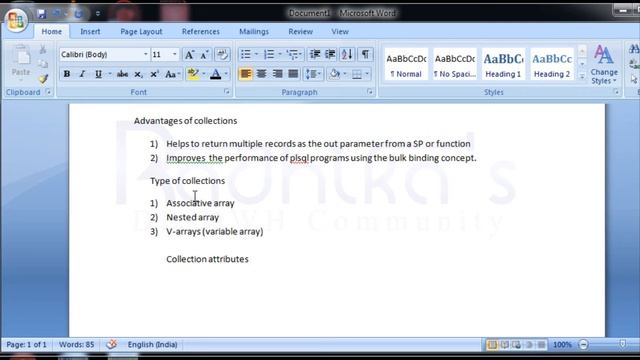
Task: Expand underline style dropdown arrow
Action: coord(110,74)
